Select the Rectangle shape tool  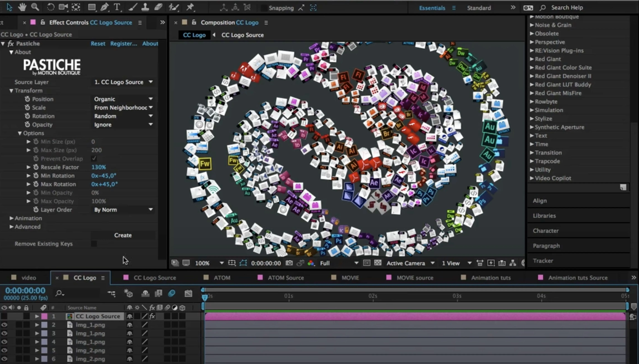point(92,7)
